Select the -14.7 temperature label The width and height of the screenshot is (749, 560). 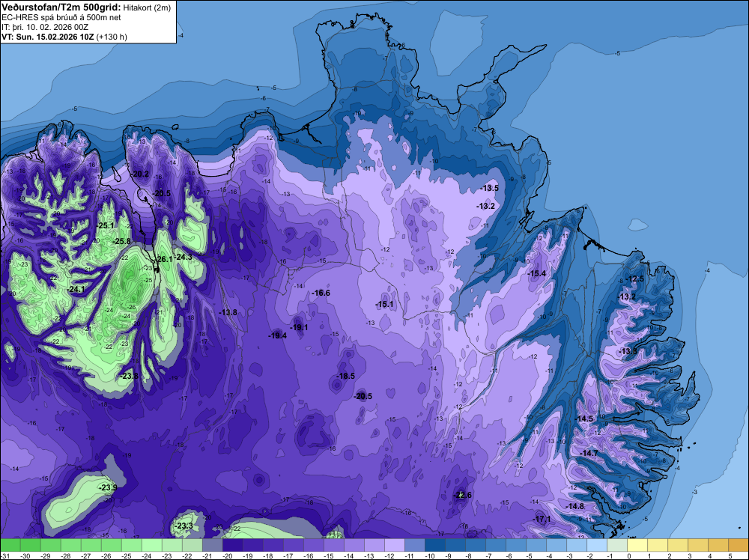point(589,453)
